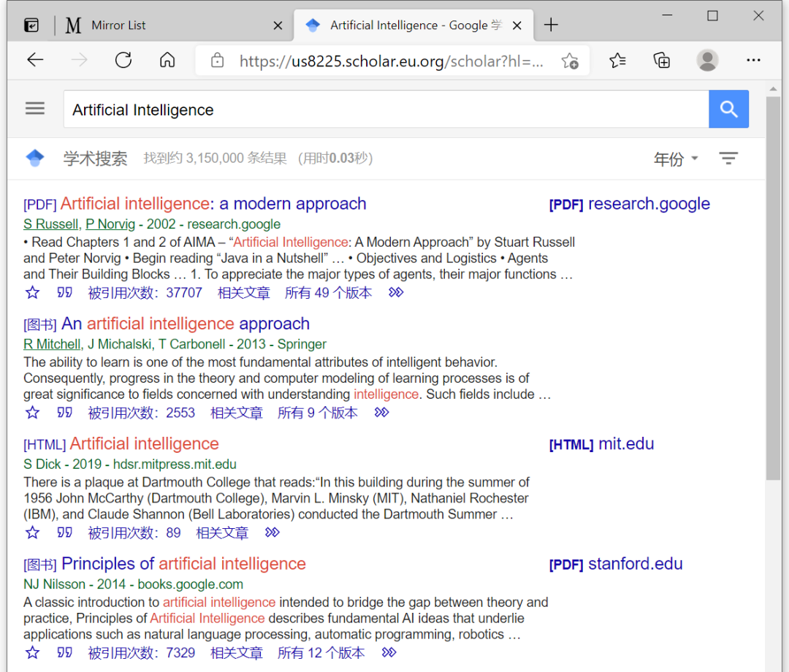This screenshot has height=672, width=789.
Task: Expand more options for the Nilsson 2014 result
Action: tap(389, 652)
